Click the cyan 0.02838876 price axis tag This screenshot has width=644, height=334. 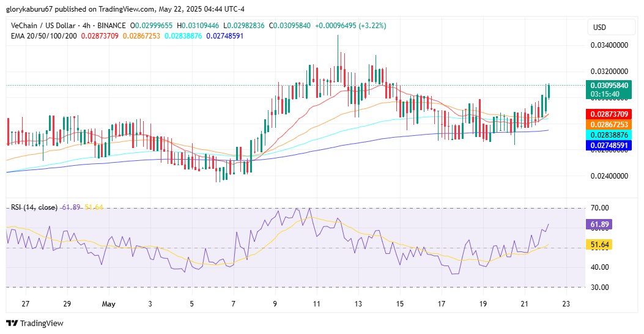point(609,135)
